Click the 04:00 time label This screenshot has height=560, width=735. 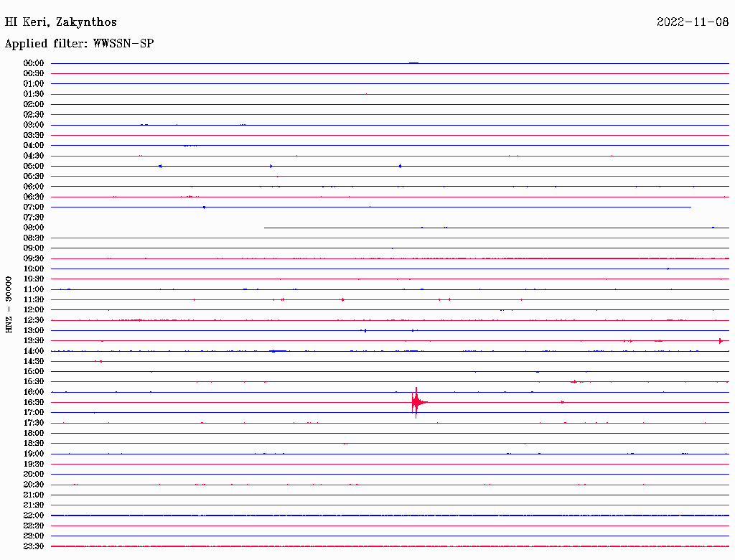pyautogui.click(x=34, y=146)
